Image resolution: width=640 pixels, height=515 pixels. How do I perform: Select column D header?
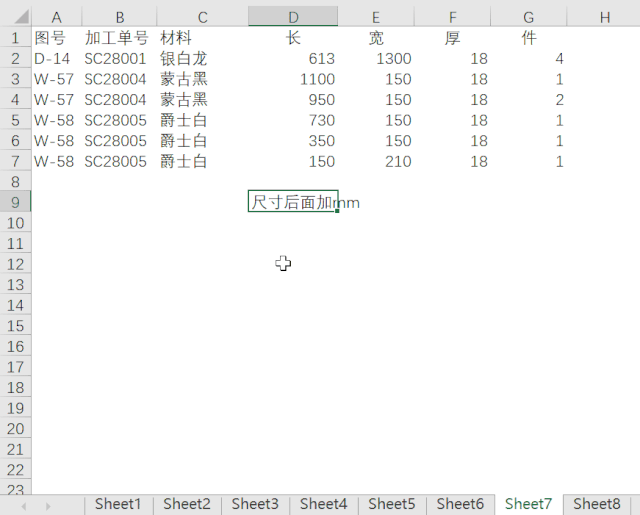293,17
